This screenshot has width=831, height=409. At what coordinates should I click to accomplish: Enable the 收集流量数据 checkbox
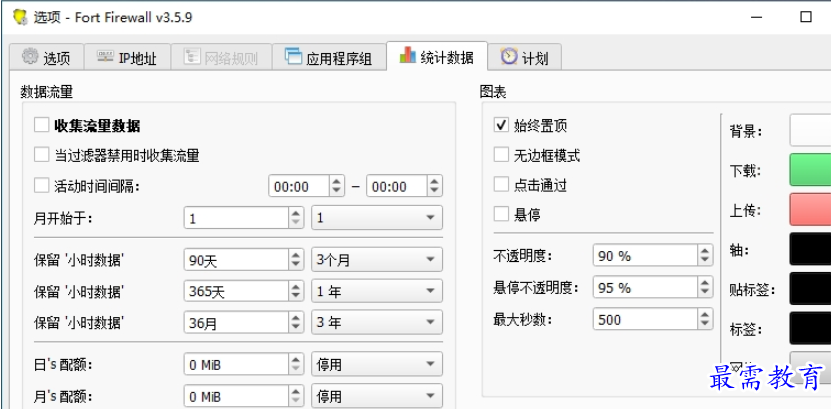point(41,126)
